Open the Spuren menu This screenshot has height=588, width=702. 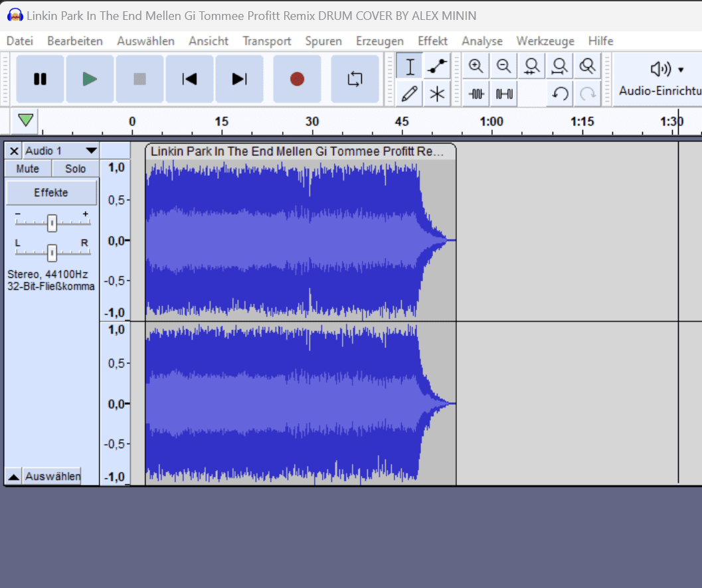(323, 41)
